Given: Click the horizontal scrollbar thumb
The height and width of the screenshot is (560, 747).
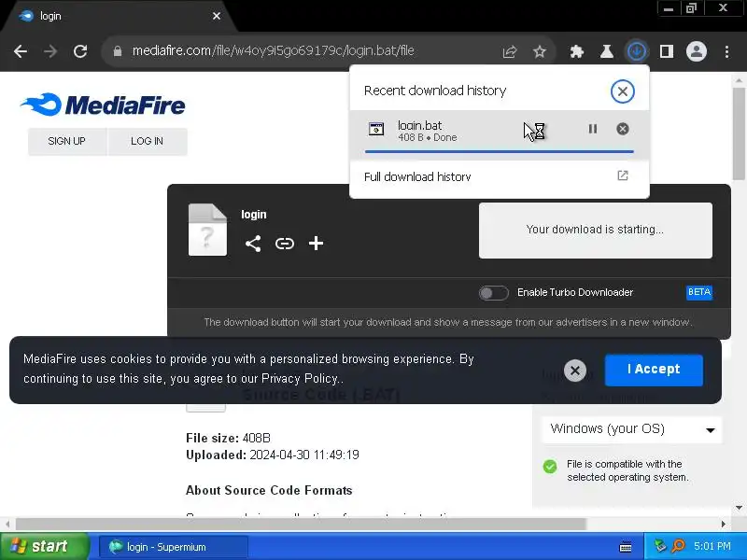Looking at the screenshot, I should (x=301, y=525).
